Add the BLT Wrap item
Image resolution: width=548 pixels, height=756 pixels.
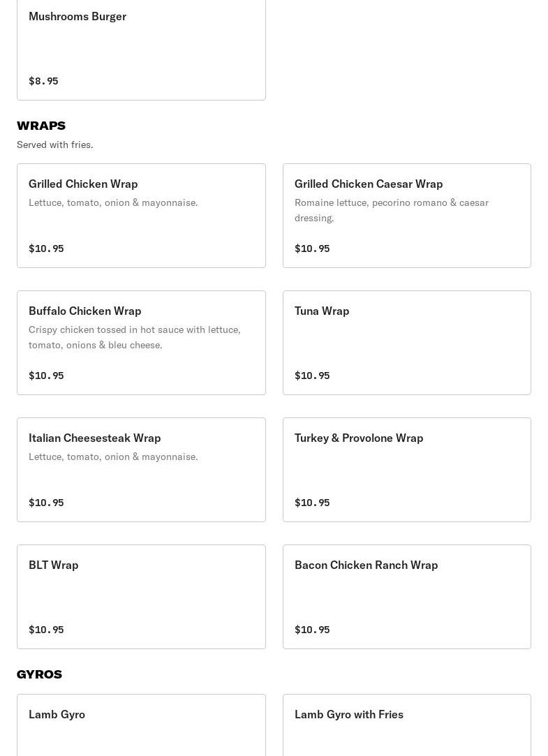click(141, 596)
